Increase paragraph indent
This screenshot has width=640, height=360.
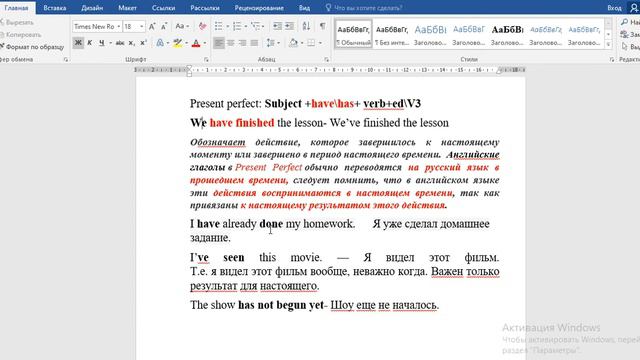click(289, 26)
